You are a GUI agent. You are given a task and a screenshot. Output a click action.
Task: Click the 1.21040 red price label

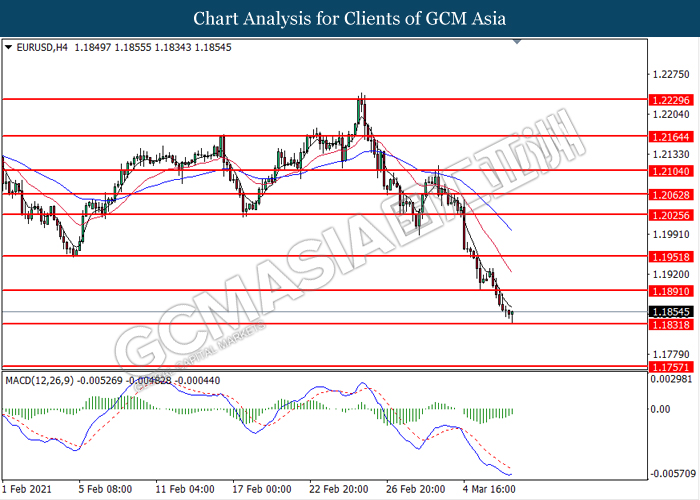[671, 171]
